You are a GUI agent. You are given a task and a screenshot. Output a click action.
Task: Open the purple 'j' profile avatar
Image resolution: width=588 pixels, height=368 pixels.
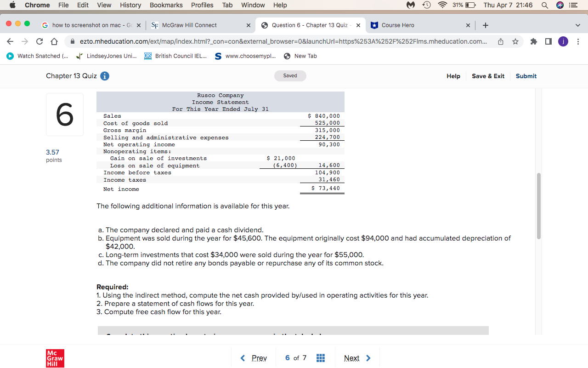point(563,41)
